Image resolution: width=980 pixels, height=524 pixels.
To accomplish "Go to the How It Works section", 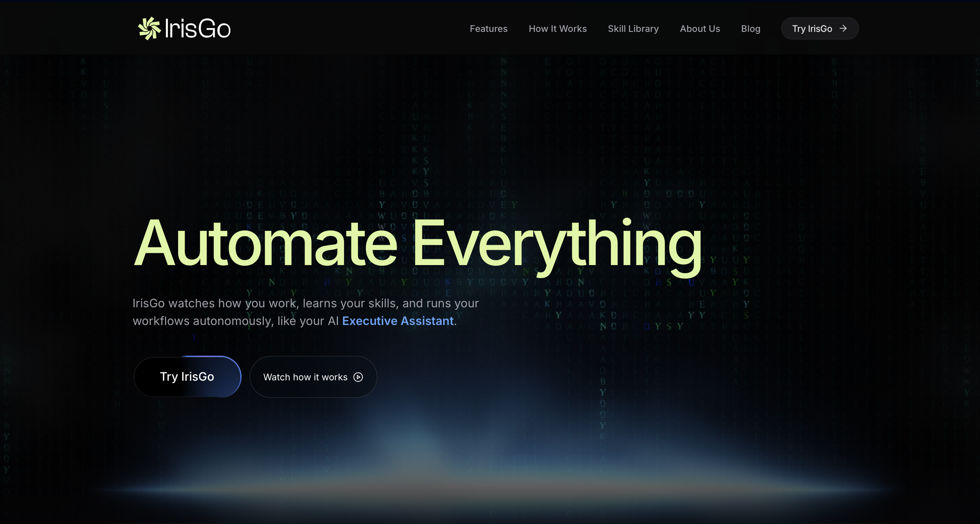I will pos(558,29).
